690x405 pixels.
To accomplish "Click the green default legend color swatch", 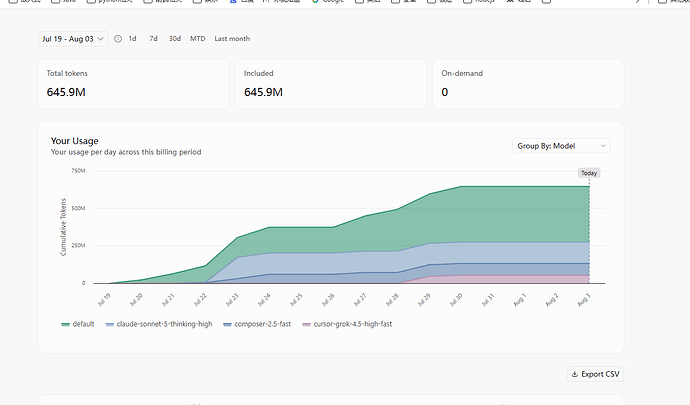I will [x=66, y=324].
